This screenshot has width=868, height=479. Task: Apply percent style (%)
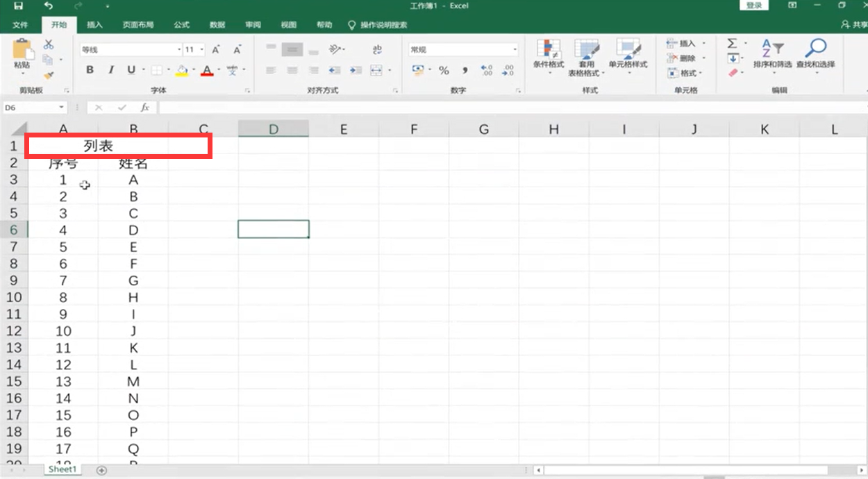(444, 70)
